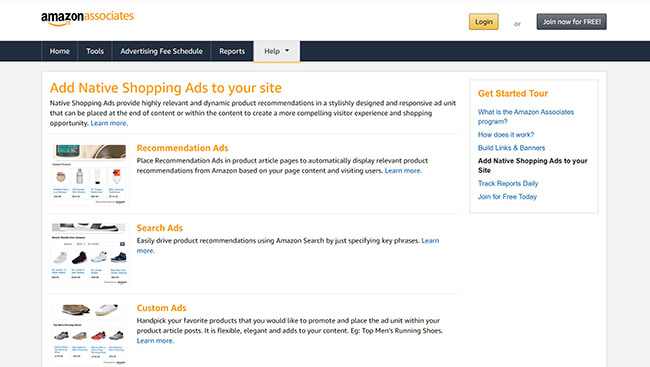
Task: Click the Recommendation Ads heading
Action: [x=182, y=148]
